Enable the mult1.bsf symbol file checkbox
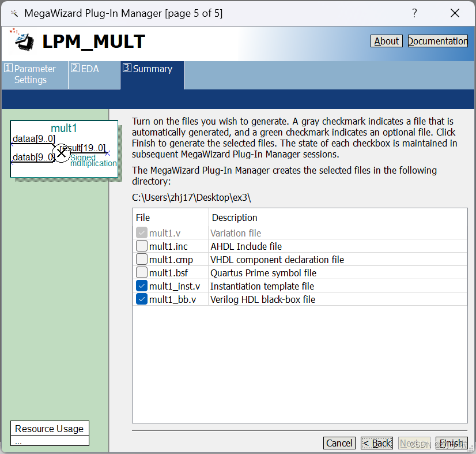The width and height of the screenshot is (476, 454). point(141,273)
